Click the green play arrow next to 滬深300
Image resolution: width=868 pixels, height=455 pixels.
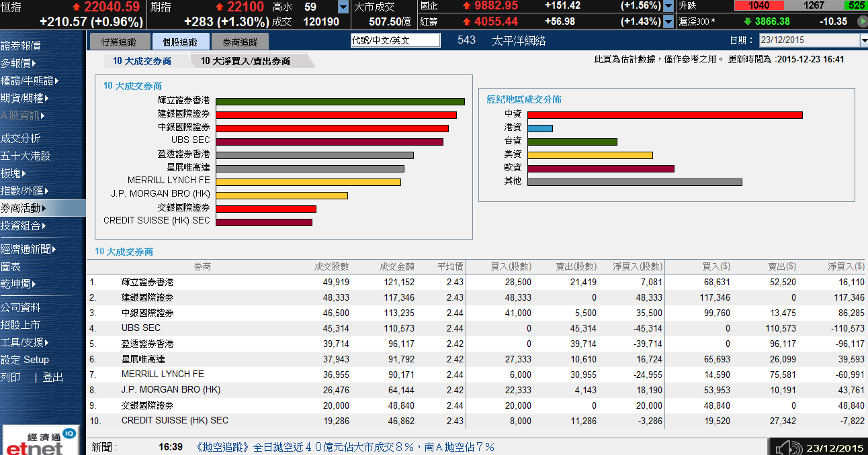pyautogui.click(x=863, y=21)
